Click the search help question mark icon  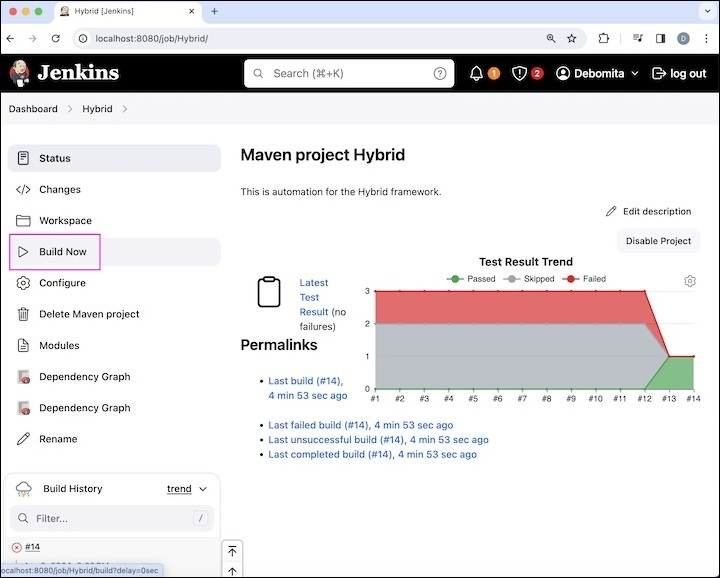click(x=440, y=73)
